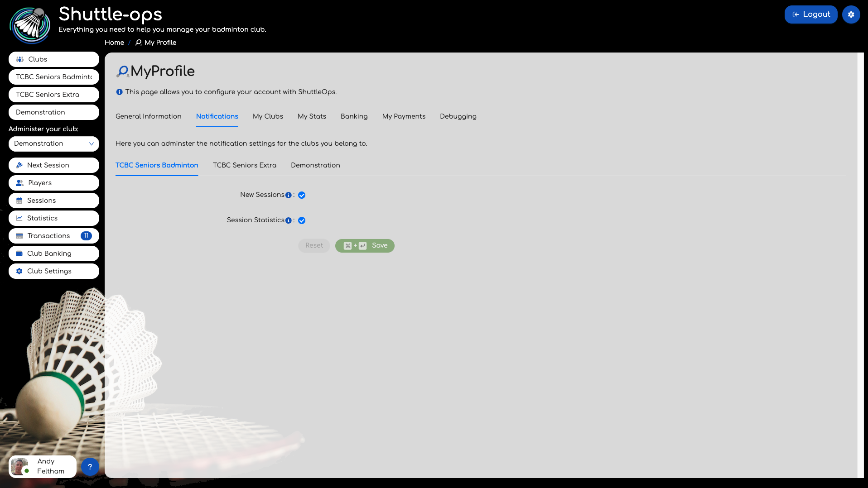Viewport: 868px width, 488px height.
Task: Go to Home breadcrumb link
Action: tap(114, 43)
